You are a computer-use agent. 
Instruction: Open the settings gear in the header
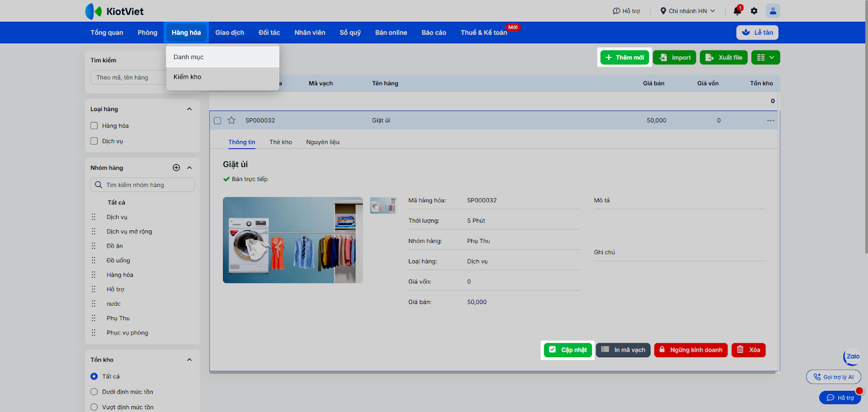pos(754,11)
